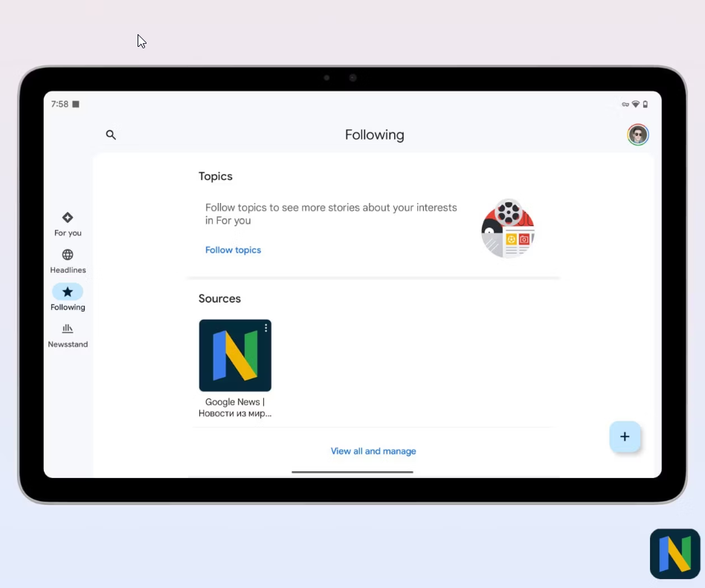Open the Google News source thumbnail
The width and height of the screenshot is (705, 588).
pyautogui.click(x=235, y=357)
